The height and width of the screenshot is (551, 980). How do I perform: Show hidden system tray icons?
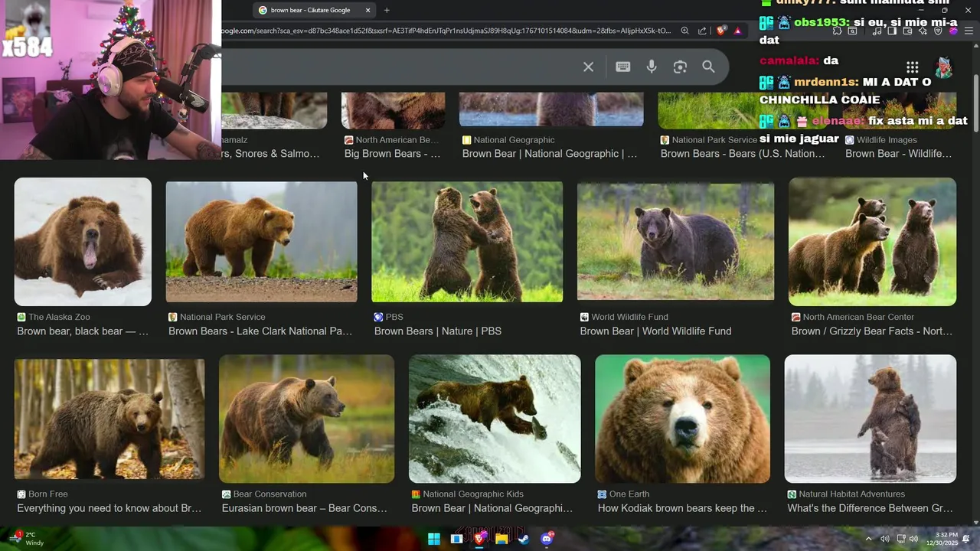(x=868, y=539)
